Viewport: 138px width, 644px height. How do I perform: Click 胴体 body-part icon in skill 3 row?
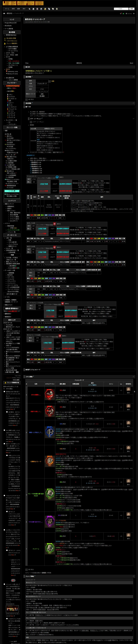tap(128, 423)
